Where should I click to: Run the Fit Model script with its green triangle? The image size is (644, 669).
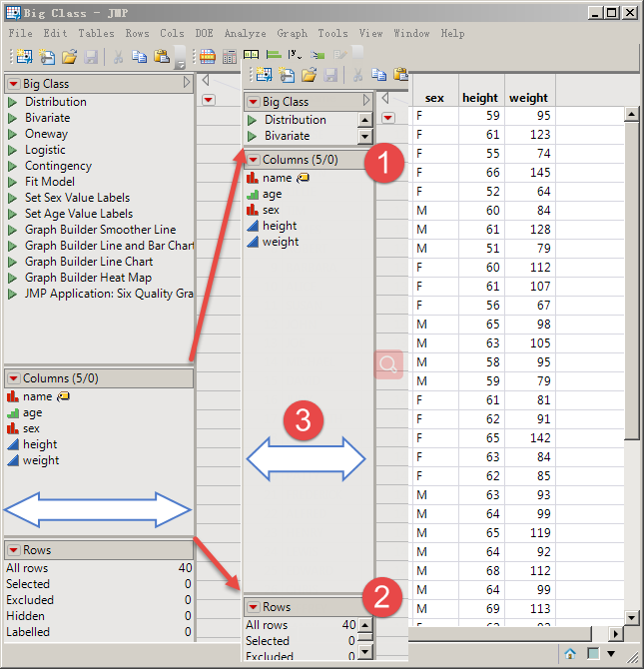coord(12,182)
